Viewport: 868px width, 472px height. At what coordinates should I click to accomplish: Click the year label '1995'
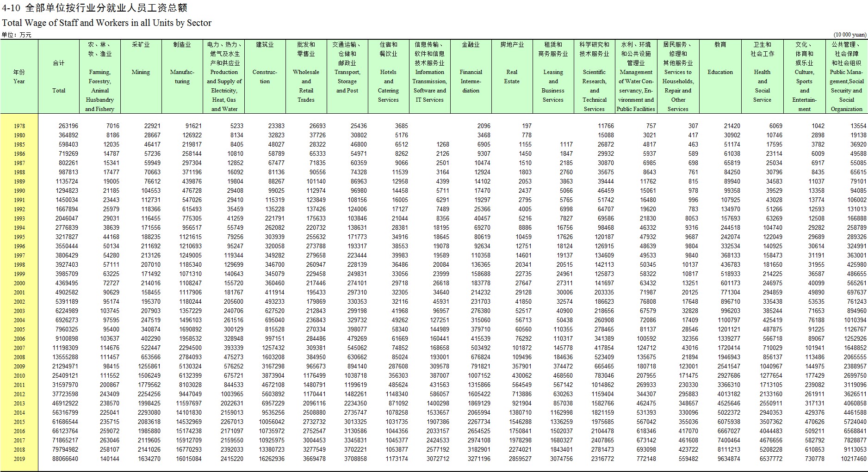[19, 237]
